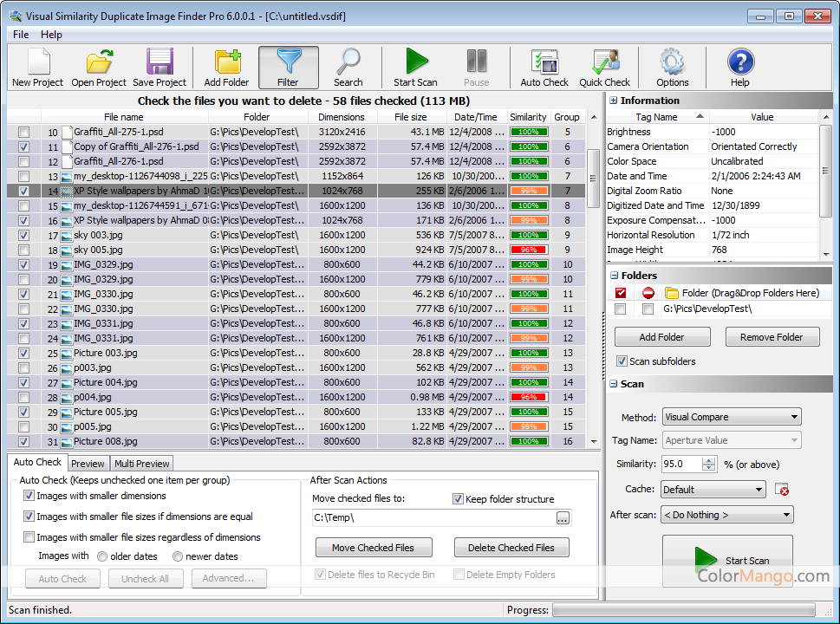Switch to the Preview tab
This screenshot has width=840, height=624.
(x=88, y=464)
